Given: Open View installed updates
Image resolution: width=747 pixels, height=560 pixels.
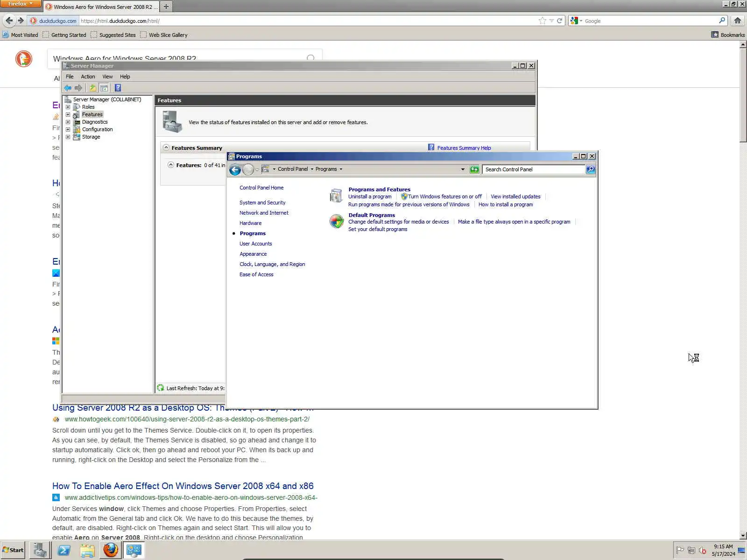Looking at the screenshot, I should (x=515, y=196).
